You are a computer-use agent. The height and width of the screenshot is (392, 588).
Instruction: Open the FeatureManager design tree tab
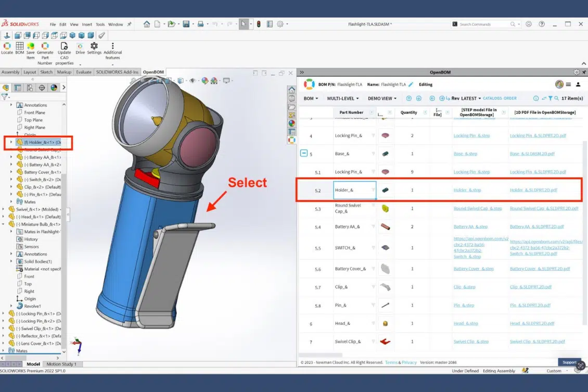[6, 87]
